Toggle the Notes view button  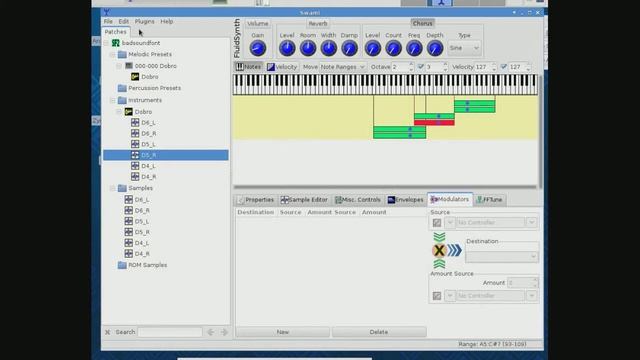tap(249, 67)
